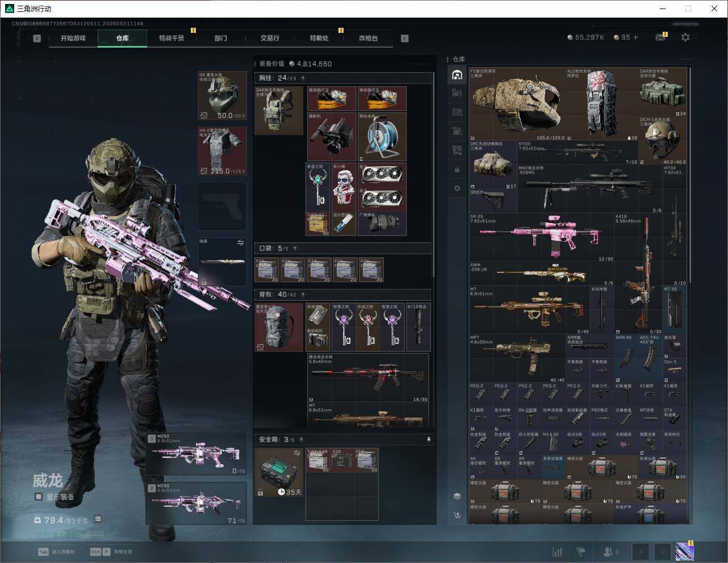Click the flag icon in bottom bar
Viewport: 728px width, 563px height.
(x=581, y=551)
